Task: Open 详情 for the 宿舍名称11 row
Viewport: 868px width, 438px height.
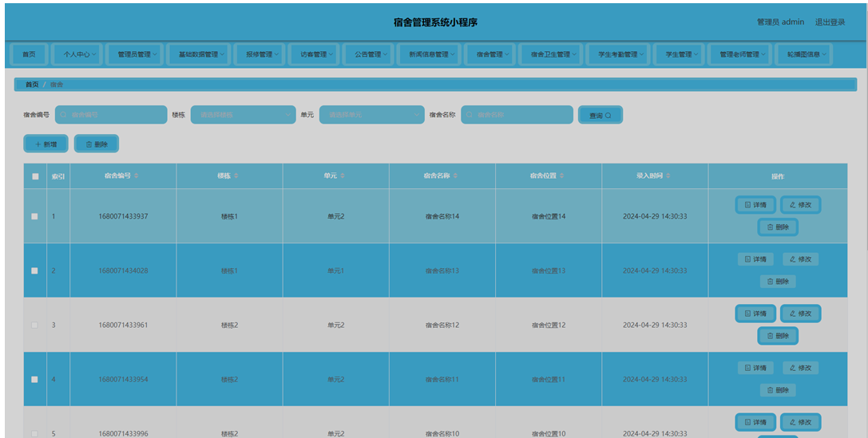Action: click(x=755, y=368)
